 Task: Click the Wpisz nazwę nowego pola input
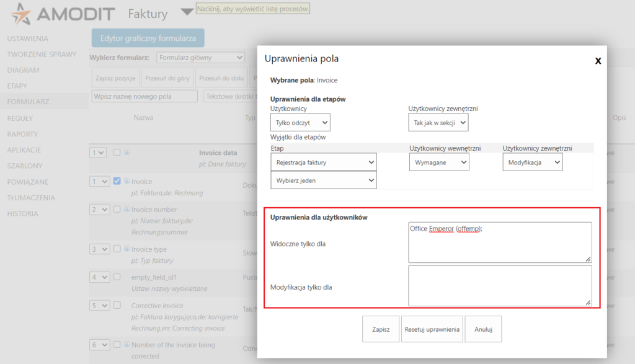coord(144,96)
